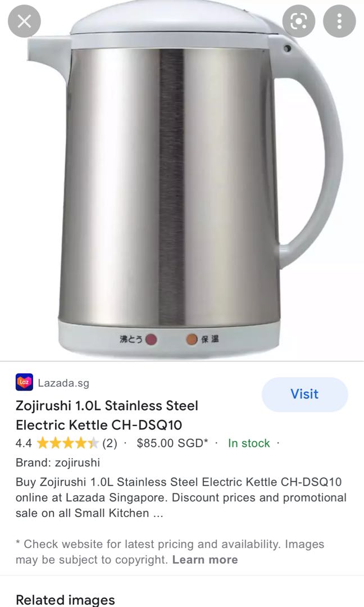Click the Learn more link
Viewport: 364px width, 607px height.
tap(205, 559)
